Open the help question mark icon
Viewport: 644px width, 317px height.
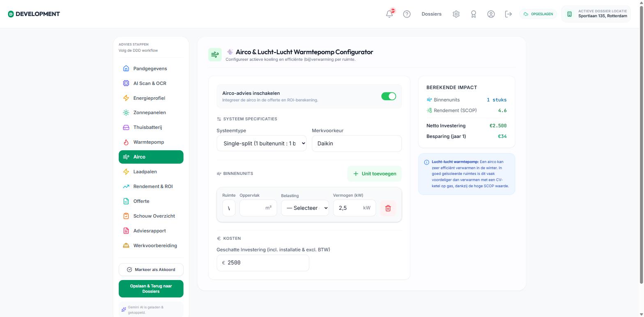pyautogui.click(x=407, y=14)
